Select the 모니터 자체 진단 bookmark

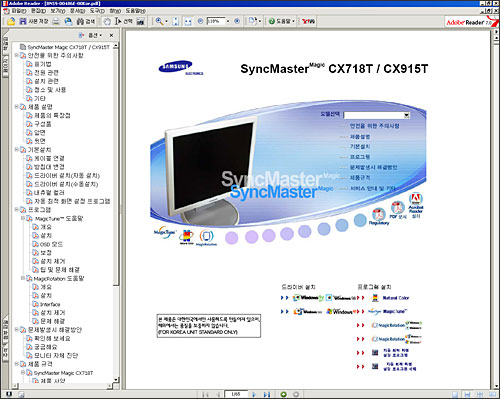pos(56,355)
